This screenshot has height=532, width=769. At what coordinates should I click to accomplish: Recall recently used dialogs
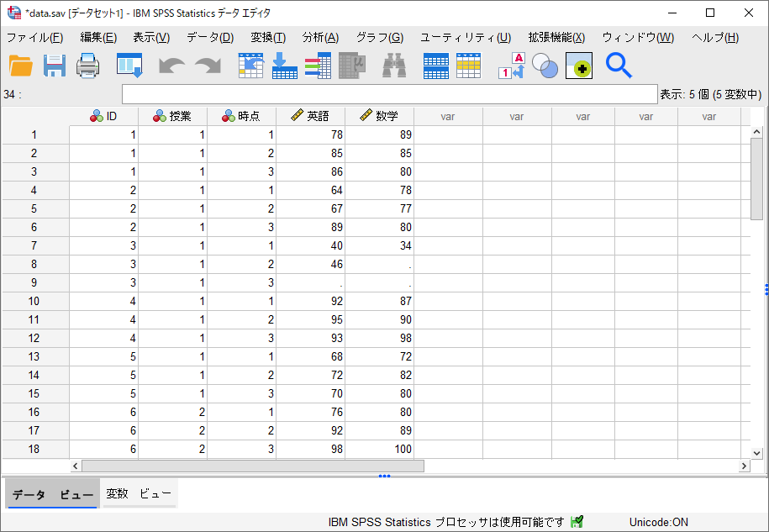pyautogui.click(x=128, y=66)
